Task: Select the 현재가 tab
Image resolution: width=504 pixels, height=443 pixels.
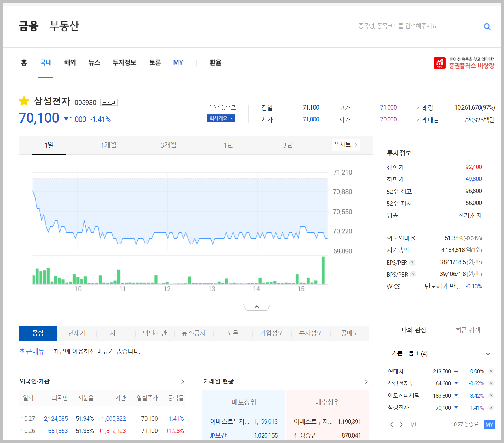Action: [x=77, y=333]
